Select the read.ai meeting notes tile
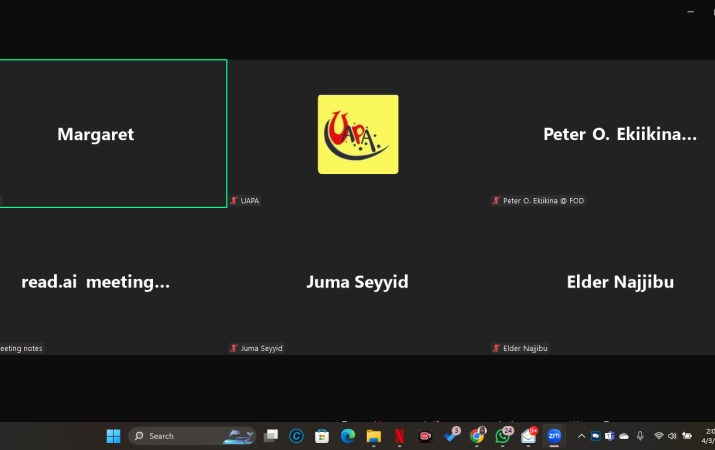Screen dimensions: 715x450 (113, 281)
